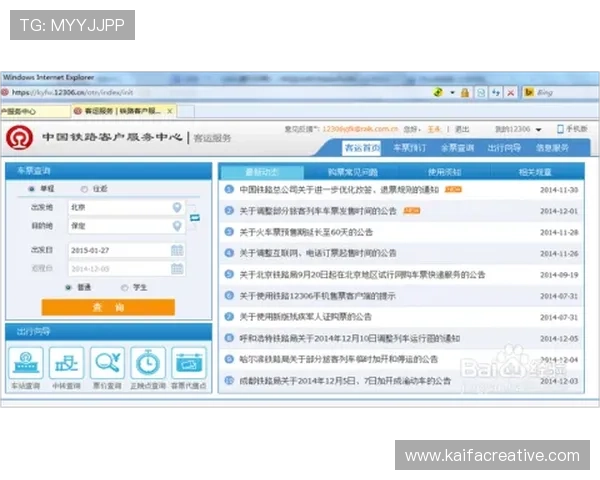Image resolution: width=600 pixels, height=480 pixels.
Task: Select the 学生 student ticket radio button
Action: [x=124, y=287]
